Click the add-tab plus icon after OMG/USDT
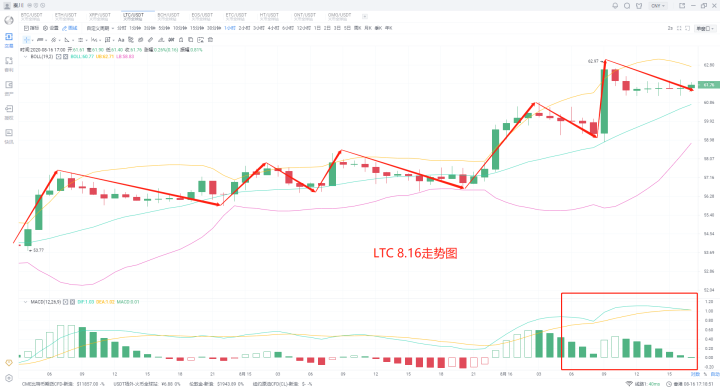Screen dimensions: 720x389 [365, 17]
